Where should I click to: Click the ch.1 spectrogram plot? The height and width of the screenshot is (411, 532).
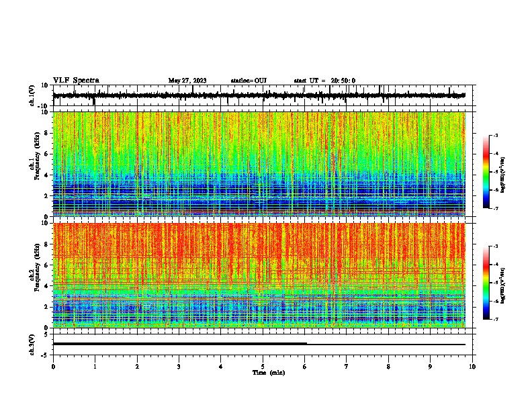259,164
